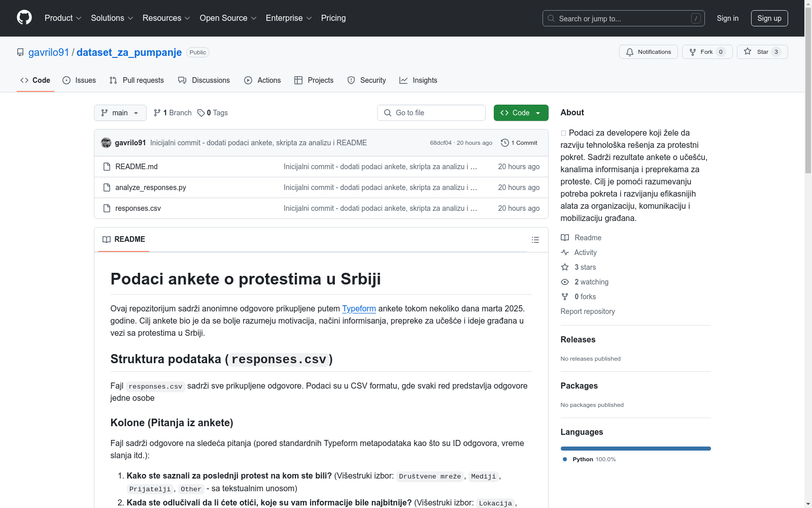Select the README tab above file content

(x=124, y=239)
